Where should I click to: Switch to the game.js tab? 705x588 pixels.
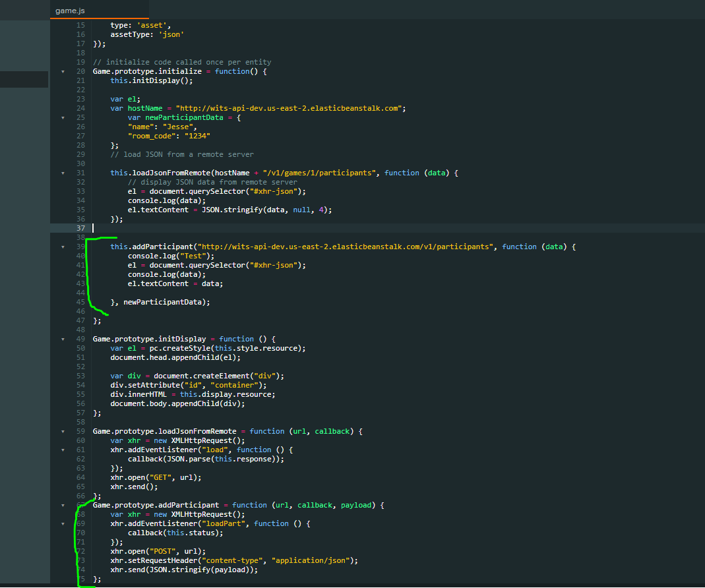70,11
